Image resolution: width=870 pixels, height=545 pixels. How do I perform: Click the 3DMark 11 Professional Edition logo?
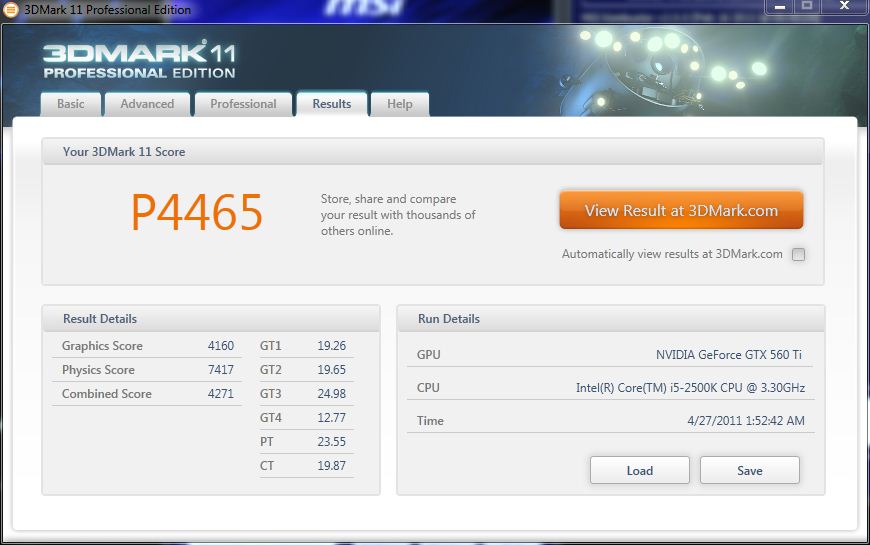[139, 60]
